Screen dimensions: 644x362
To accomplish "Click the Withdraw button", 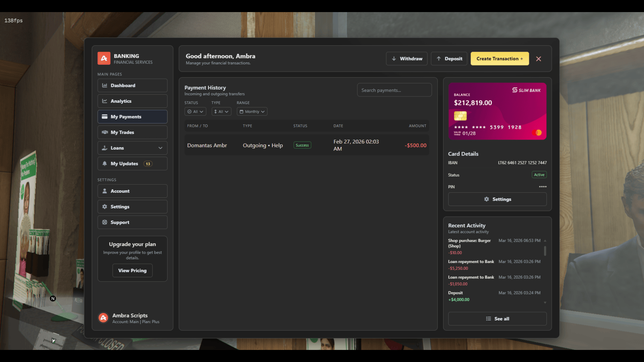I will (x=407, y=59).
